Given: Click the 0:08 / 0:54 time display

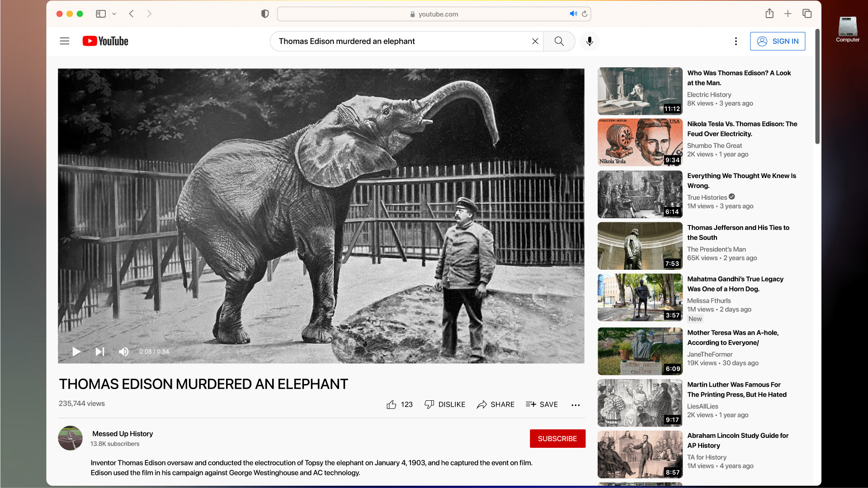Looking at the screenshot, I should click(154, 352).
